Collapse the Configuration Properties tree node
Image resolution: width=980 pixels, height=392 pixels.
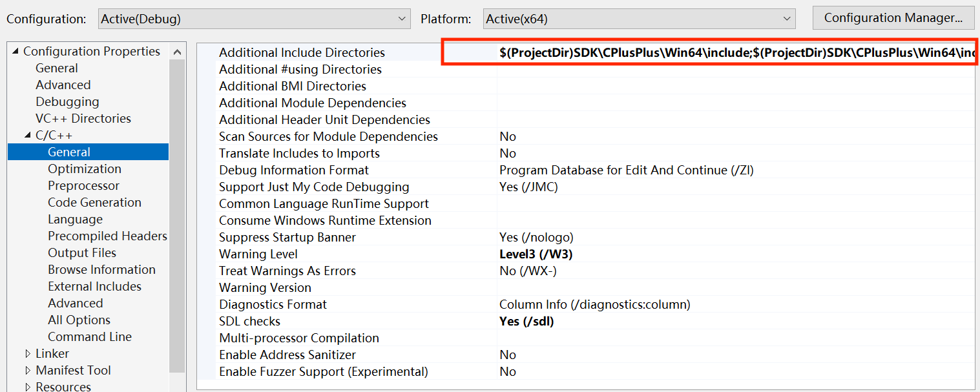[x=16, y=52]
